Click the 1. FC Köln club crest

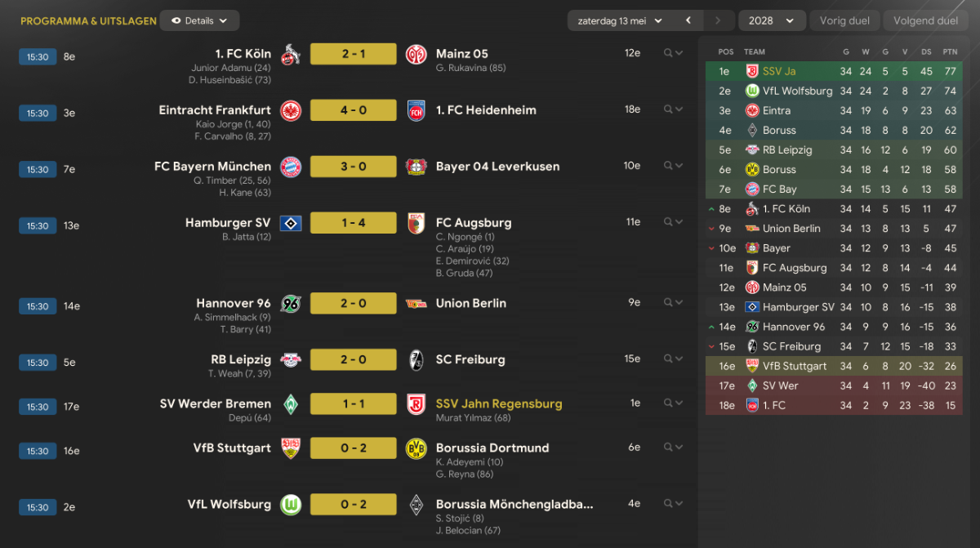point(290,55)
